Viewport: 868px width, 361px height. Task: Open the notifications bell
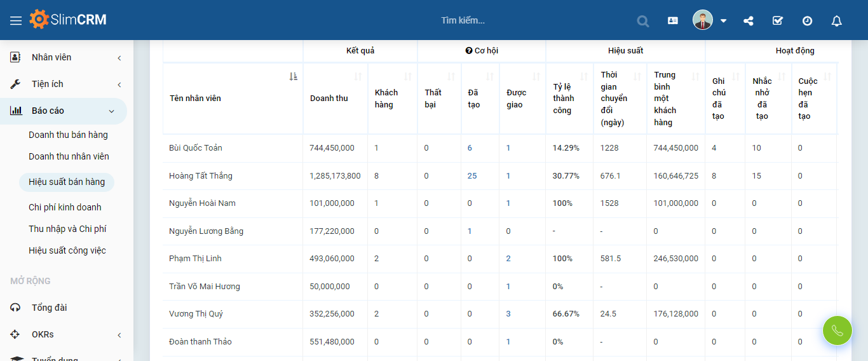pyautogui.click(x=837, y=21)
